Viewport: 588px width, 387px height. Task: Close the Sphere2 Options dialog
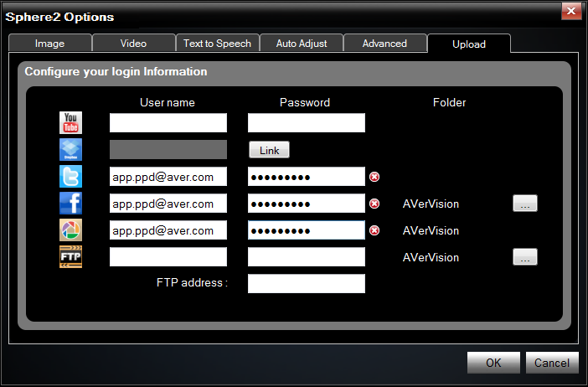coord(571,11)
